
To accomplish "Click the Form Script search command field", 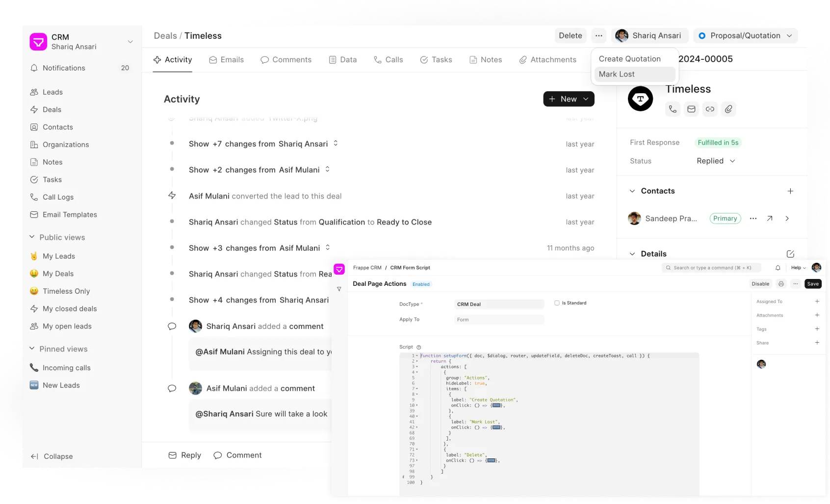I will click(711, 268).
